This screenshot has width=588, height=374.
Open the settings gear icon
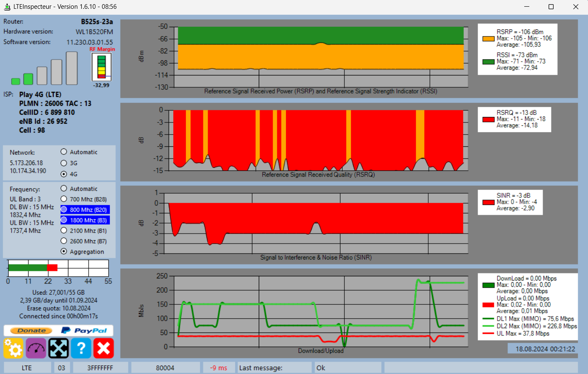pos(13,348)
